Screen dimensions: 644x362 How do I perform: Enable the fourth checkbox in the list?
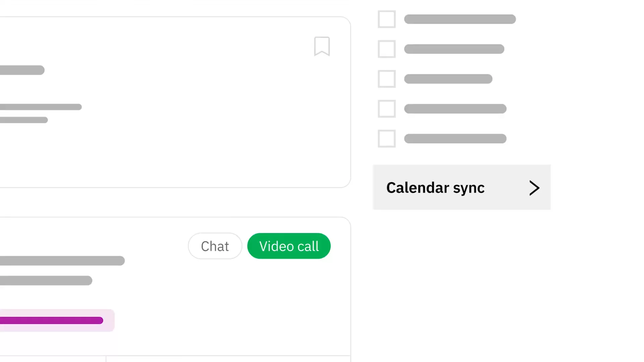386,109
